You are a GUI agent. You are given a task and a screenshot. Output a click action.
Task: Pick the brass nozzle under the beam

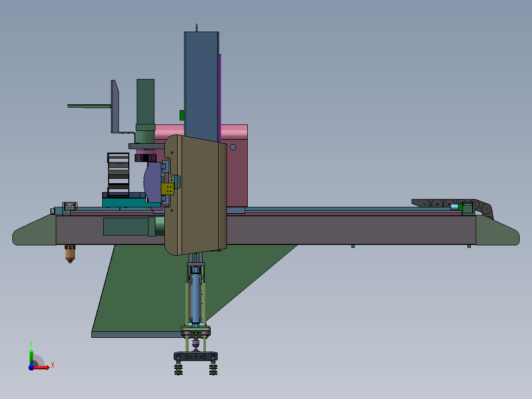[70, 254]
